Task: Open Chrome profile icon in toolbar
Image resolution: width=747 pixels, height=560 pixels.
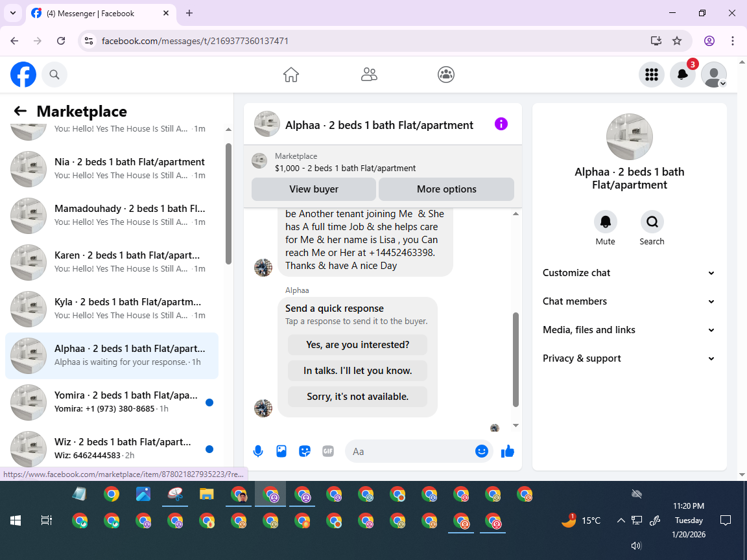Action: click(x=709, y=41)
